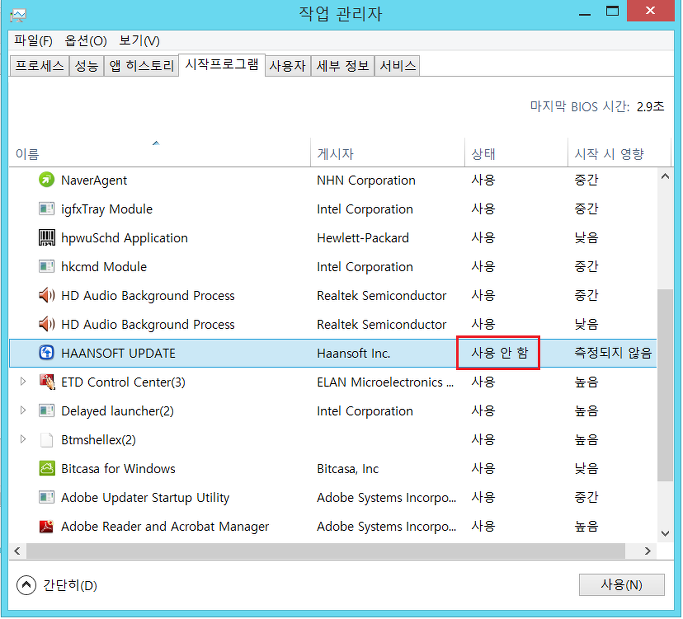Open the 보기(V) menu
Image resolution: width=683 pixels, height=619 pixels.
[x=139, y=41]
